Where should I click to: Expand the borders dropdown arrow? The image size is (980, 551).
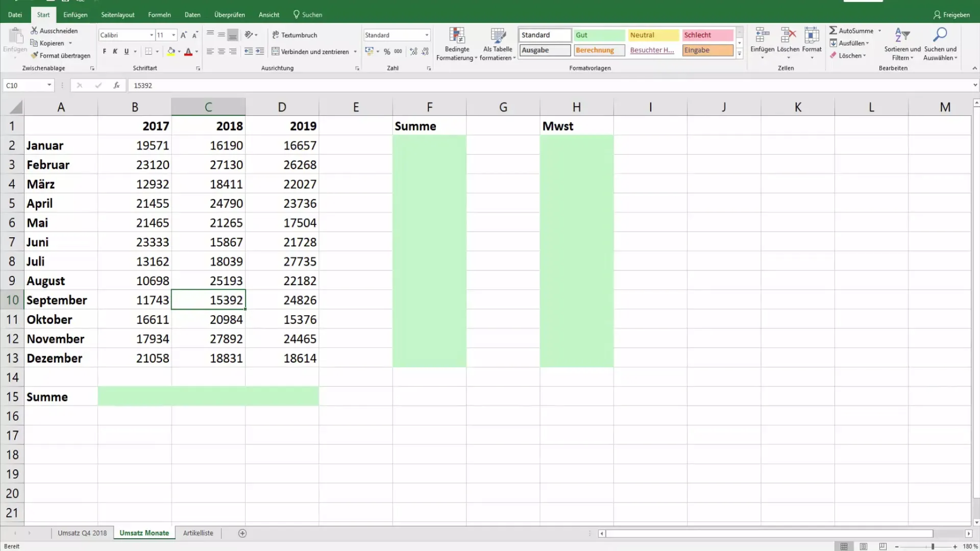[157, 51]
